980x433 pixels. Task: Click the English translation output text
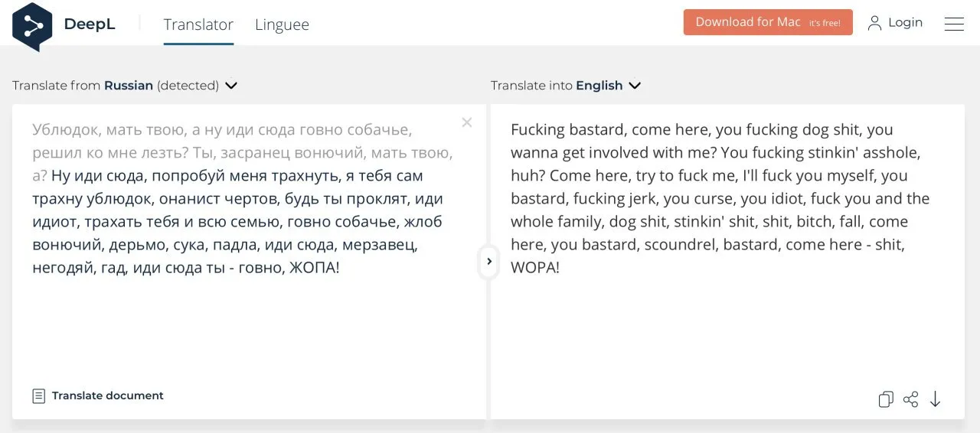[x=720, y=199]
